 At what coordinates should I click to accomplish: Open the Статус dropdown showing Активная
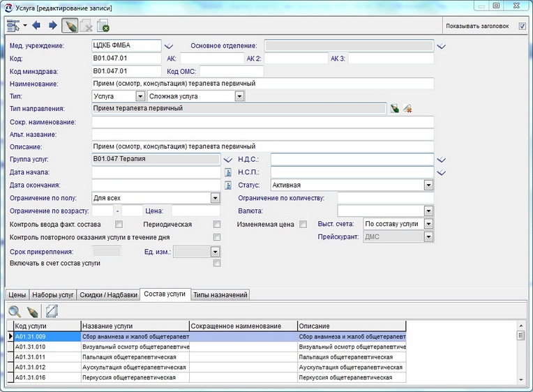(x=428, y=186)
